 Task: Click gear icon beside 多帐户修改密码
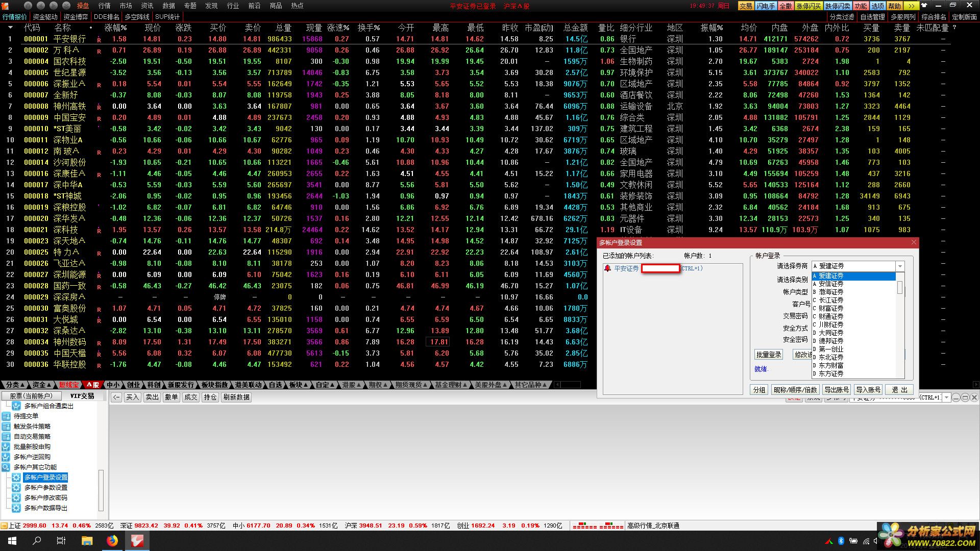[16, 497]
